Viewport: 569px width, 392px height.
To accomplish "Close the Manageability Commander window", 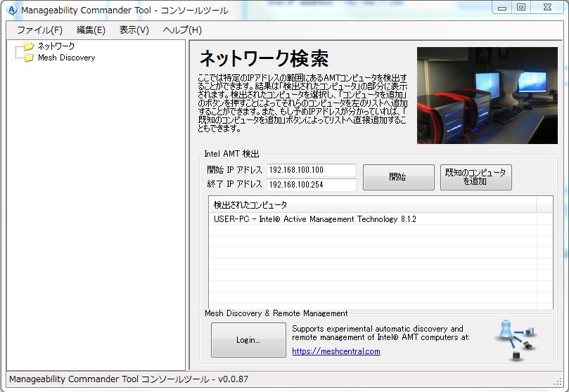I will (548, 8).
